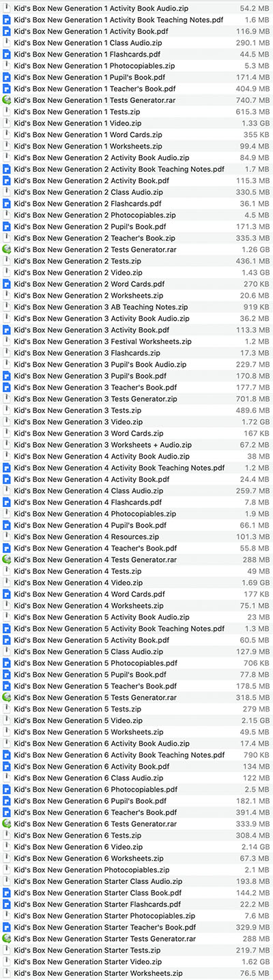Image resolution: width=273 pixels, height=980 pixels.
Task: Click the green rar icon of Generation 6 Tests Generator
Action: pos(6,824)
